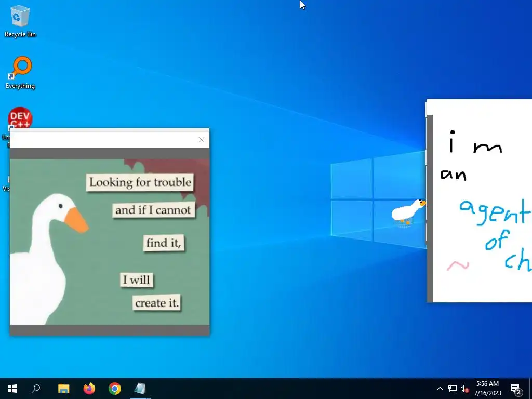
Task: Launch Google Chrome from the taskbar
Action: (115, 389)
